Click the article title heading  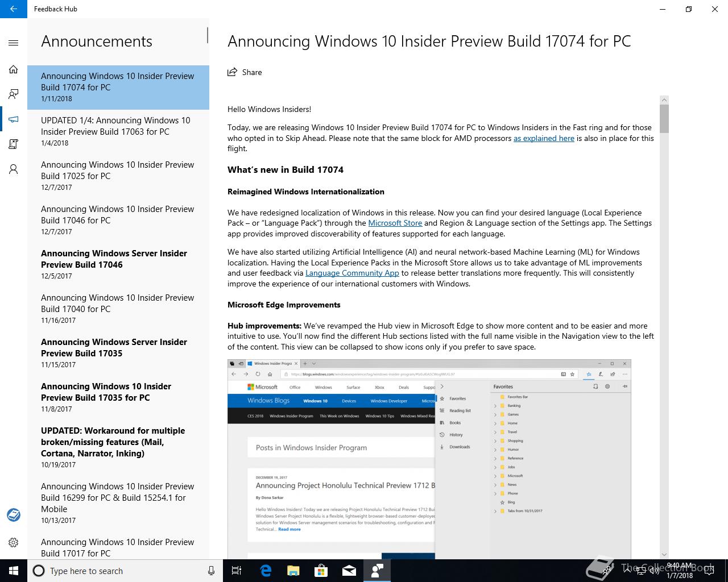click(x=429, y=41)
